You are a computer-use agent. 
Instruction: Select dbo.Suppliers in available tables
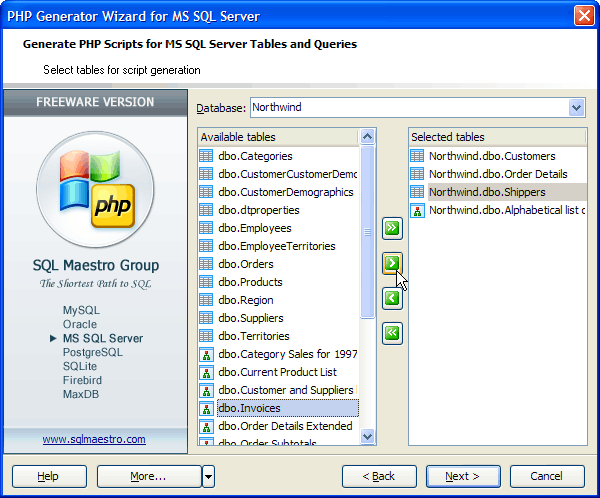coord(251,318)
